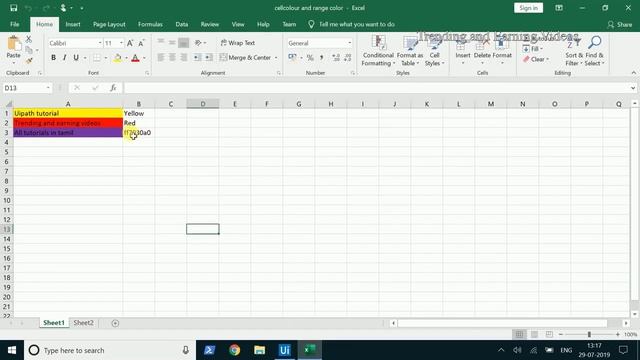
Task: Switch to the Page Layout tab
Action: pos(109,24)
